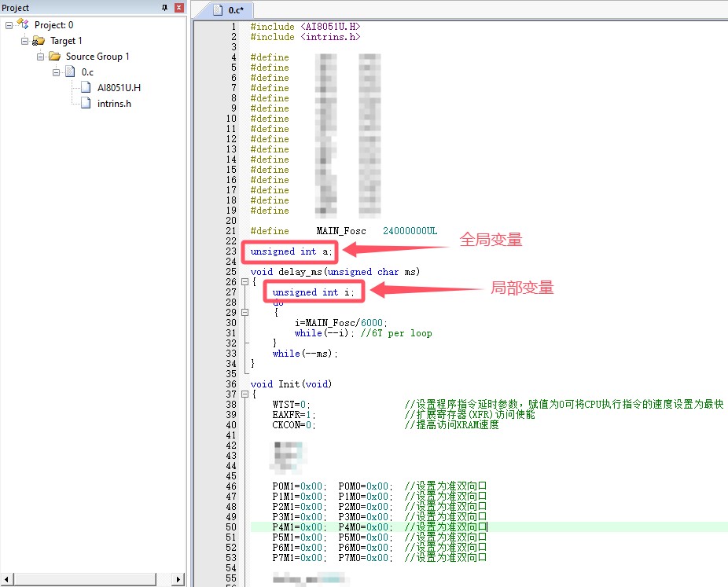Screen dimensions: 728x587
Task: Click the Project panel scrollbar left arrow
Action: coord(6,579)
